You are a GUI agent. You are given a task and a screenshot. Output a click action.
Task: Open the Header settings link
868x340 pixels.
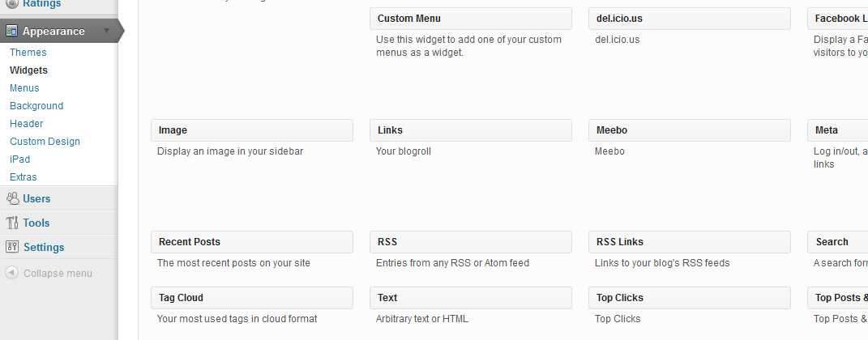pyautogui.click(x=27, y=124)
